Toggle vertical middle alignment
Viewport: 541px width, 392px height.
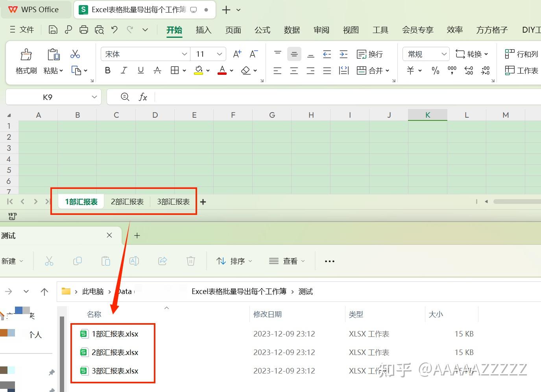tap(294, 54)
